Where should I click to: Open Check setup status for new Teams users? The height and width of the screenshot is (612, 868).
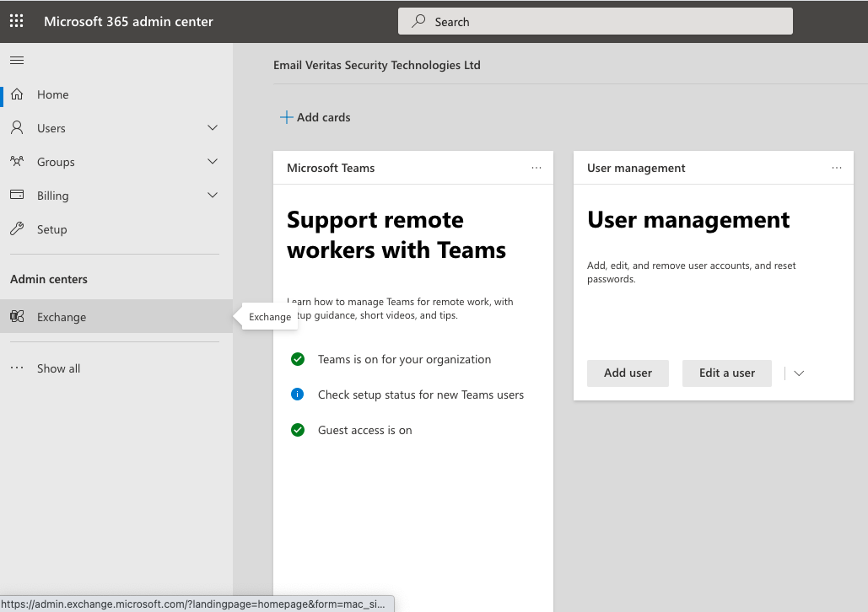(421, 395)
